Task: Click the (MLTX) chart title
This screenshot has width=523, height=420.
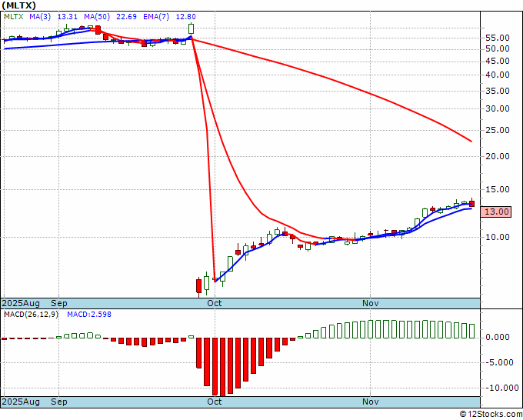Action: click(19, 5)
